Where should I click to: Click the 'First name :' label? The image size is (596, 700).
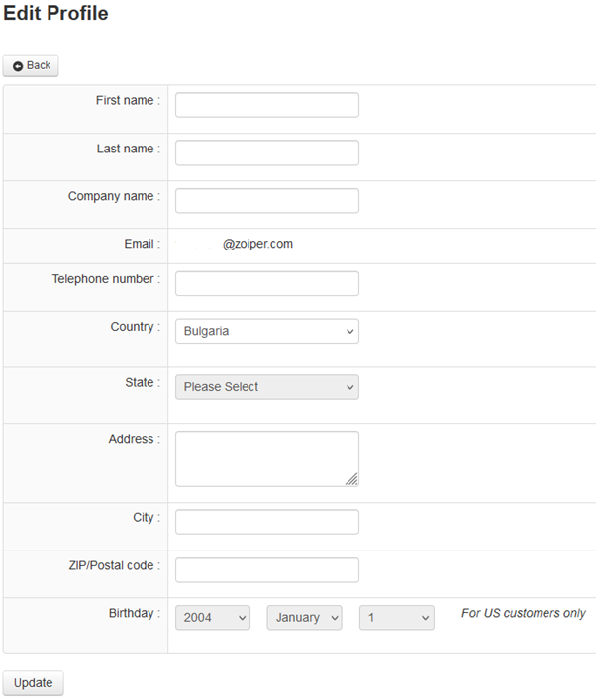(x=128, y=100)
